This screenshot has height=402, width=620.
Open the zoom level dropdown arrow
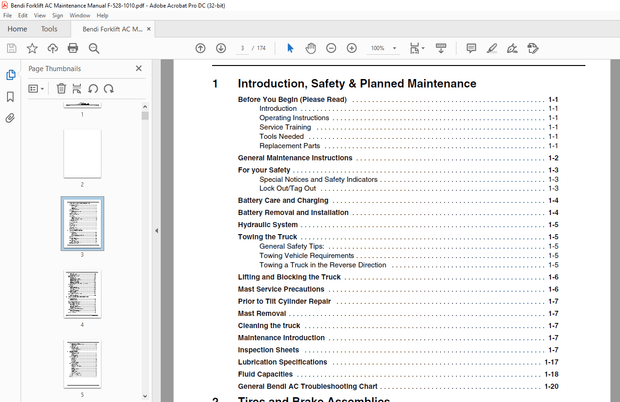click(x=394, y=48)
